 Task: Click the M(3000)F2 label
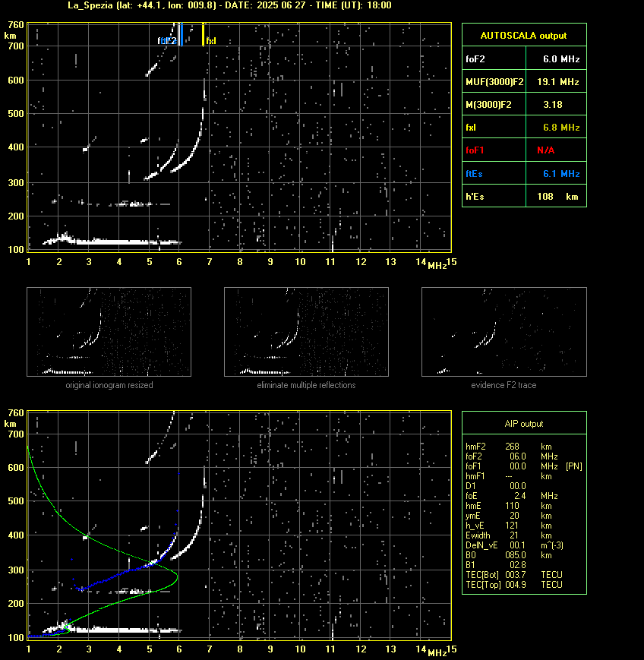[x=488, y=104]
